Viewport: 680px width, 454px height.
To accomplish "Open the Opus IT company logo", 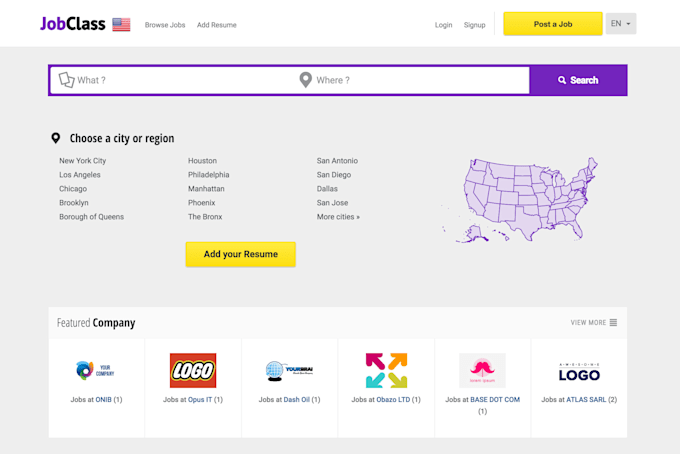I will point(193,370).
